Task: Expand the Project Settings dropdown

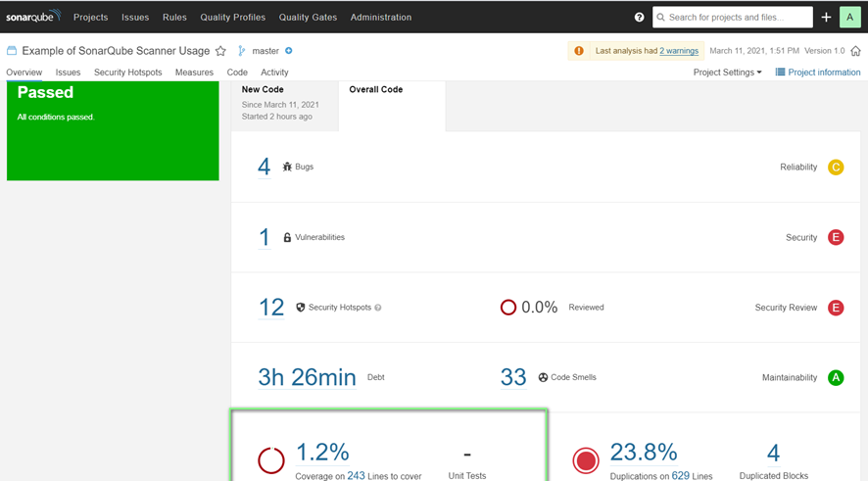Action: (x=727, y=72)
